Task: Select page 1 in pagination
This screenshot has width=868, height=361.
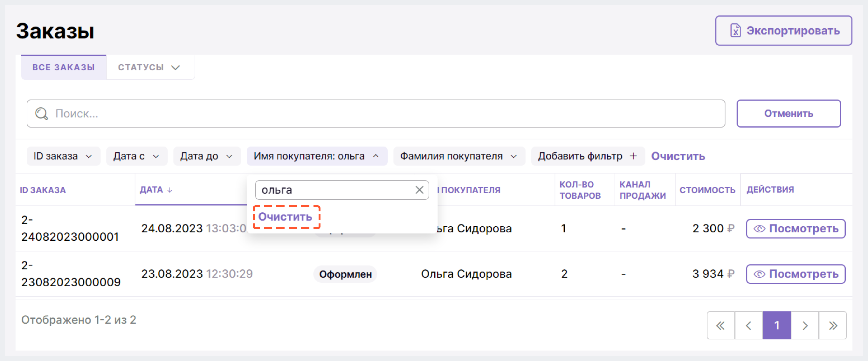Action: (x=777, y=326)
